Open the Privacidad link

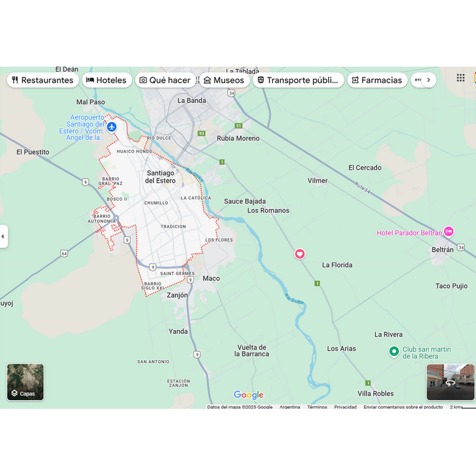[346, 407]
